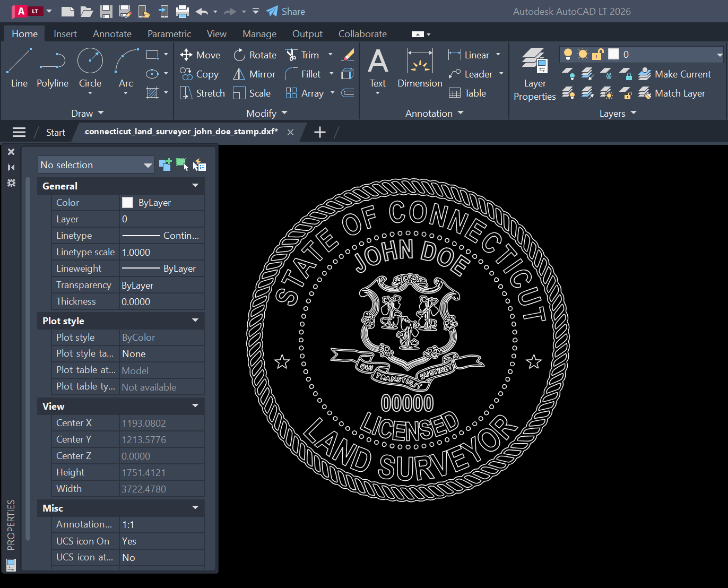Click the Move command
Image resolution: width=728 pixels, height=588 pixels.
point(200,55)
